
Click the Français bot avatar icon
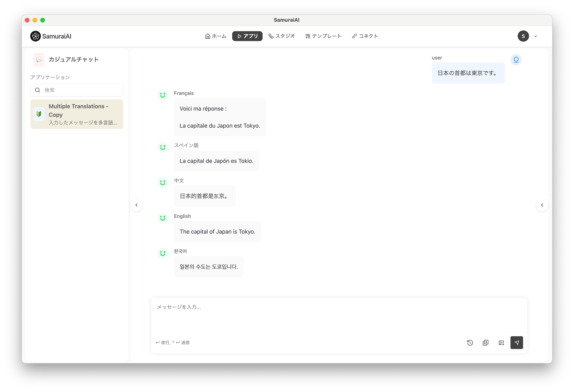[x=162, y=95]
